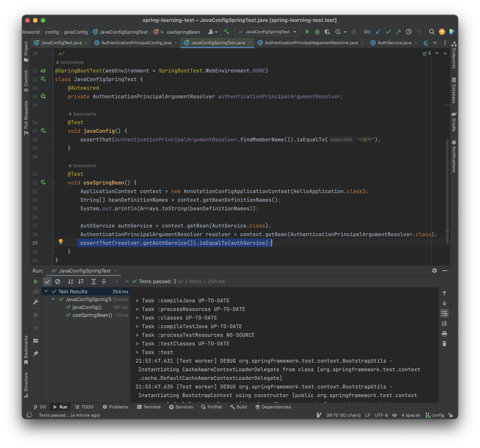Open Search Everywhere magnifier icon
Screen dimensions: 480x448
[431, 32]
